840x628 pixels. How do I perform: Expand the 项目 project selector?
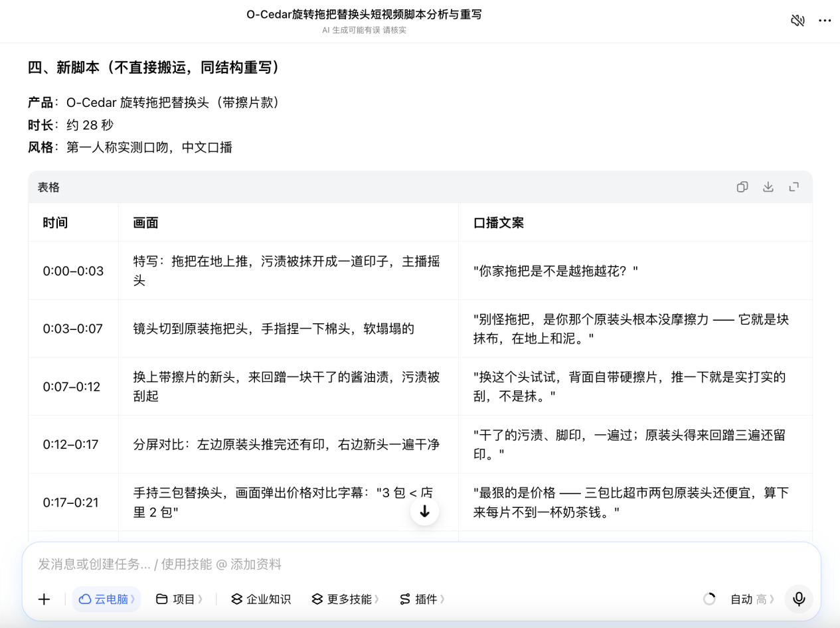tap(179, 599)
